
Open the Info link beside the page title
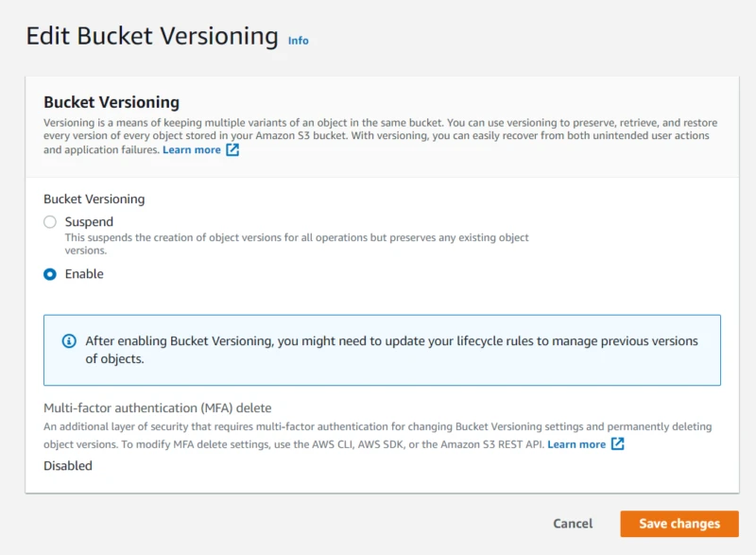[298, 41]
